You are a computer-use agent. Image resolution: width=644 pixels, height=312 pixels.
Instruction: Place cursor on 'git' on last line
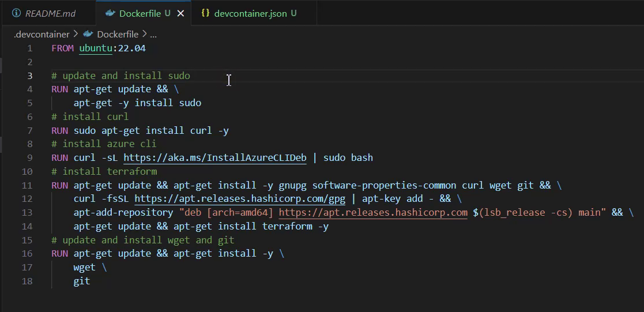(81, 281)
